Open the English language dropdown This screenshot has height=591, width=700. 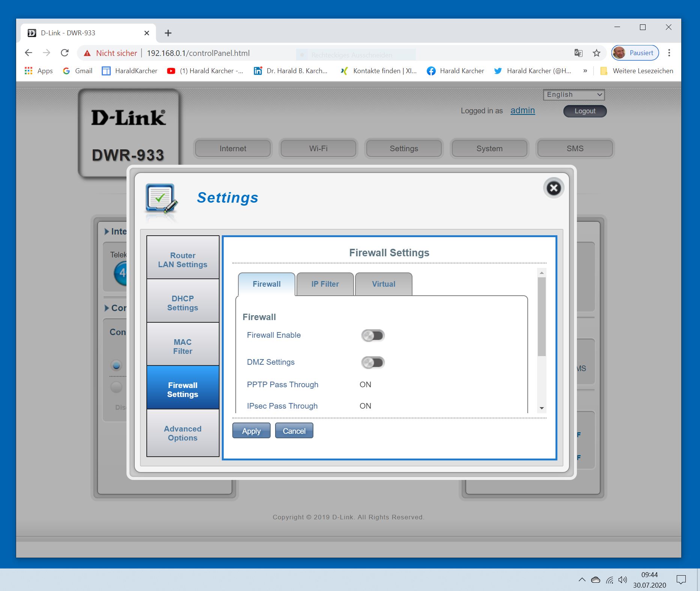point(574,95)
